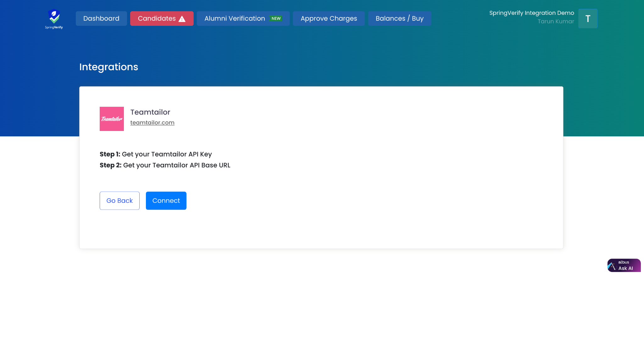Open the albus Ask AI widget
The height and width of the screenshot is (364, 644).
[x=624, y=265]
